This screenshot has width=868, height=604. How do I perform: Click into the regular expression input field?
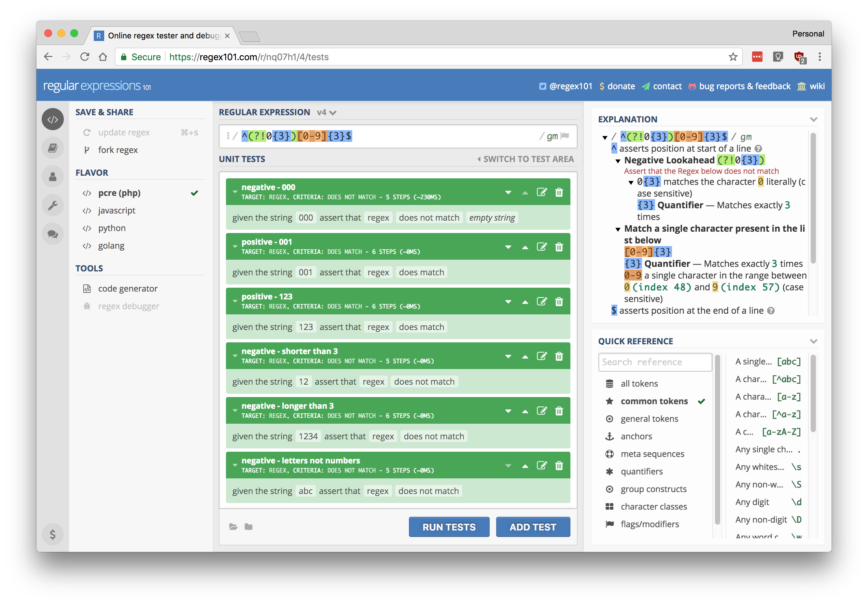pyautogui.click(x=398, y=136)
